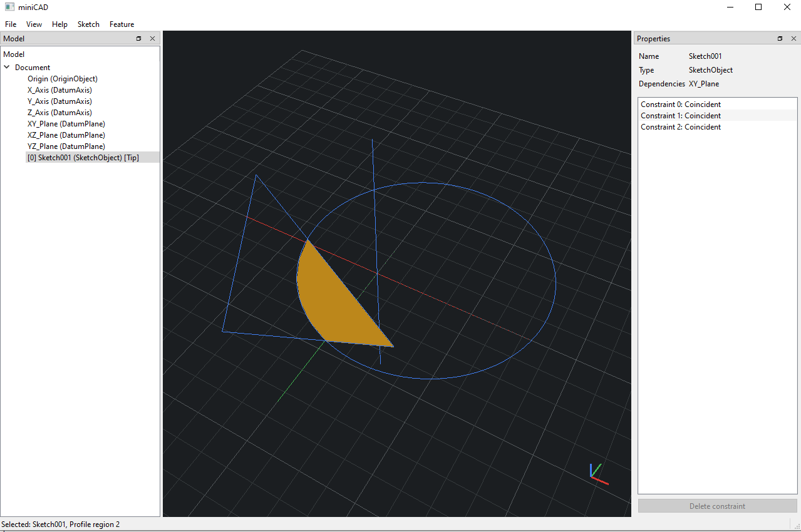Click the orange filled profile region
Viewport: 801px width, 532px height.
(332, 300)
